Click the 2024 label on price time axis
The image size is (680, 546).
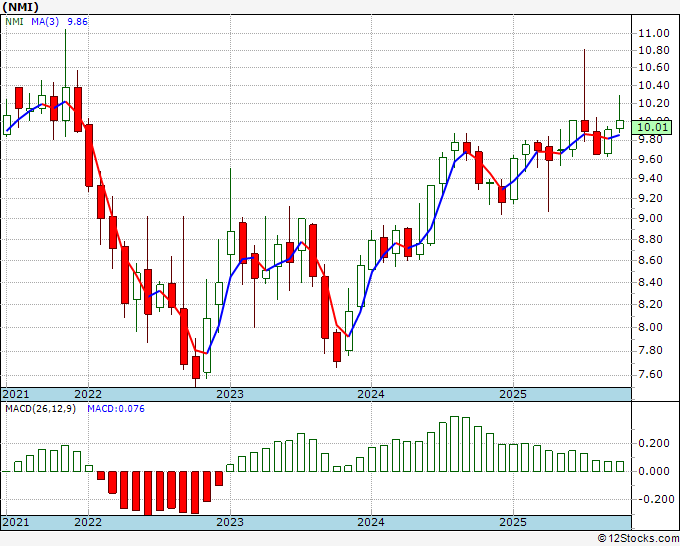[x=371, y=394]
